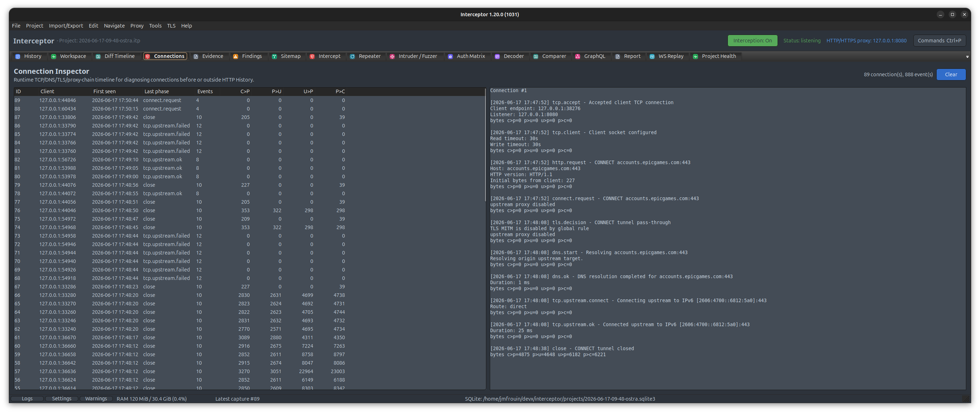Expand the tab overflow arrow
This screenshot has height=413, width=980.
point(967,57)
